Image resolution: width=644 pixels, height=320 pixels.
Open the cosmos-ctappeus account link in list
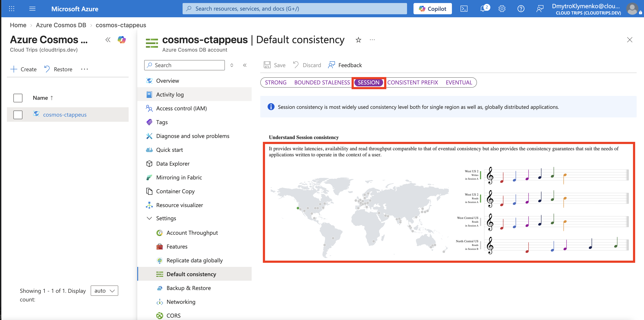coord(65,115)
